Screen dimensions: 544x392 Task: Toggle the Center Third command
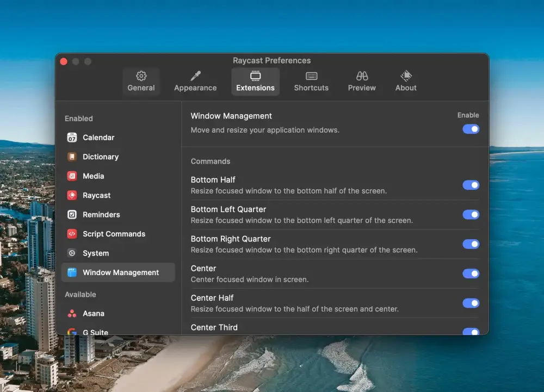click(x=471, y=331)
